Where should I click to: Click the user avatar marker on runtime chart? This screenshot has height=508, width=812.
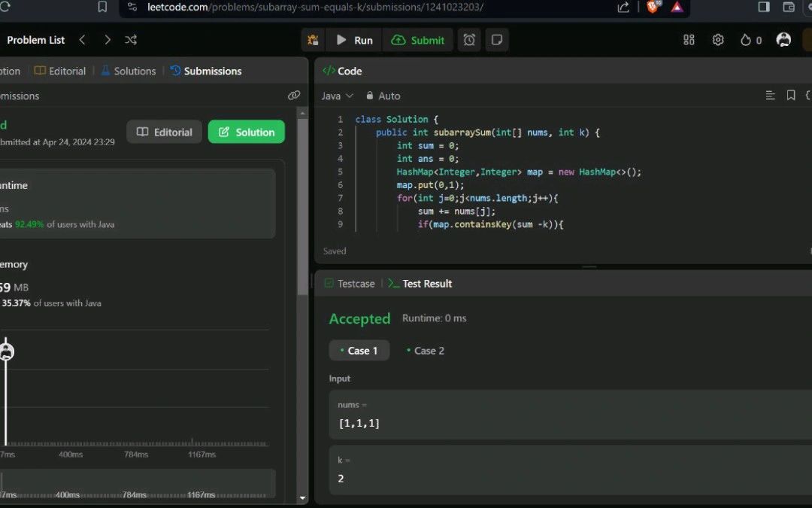pos(7,352)
